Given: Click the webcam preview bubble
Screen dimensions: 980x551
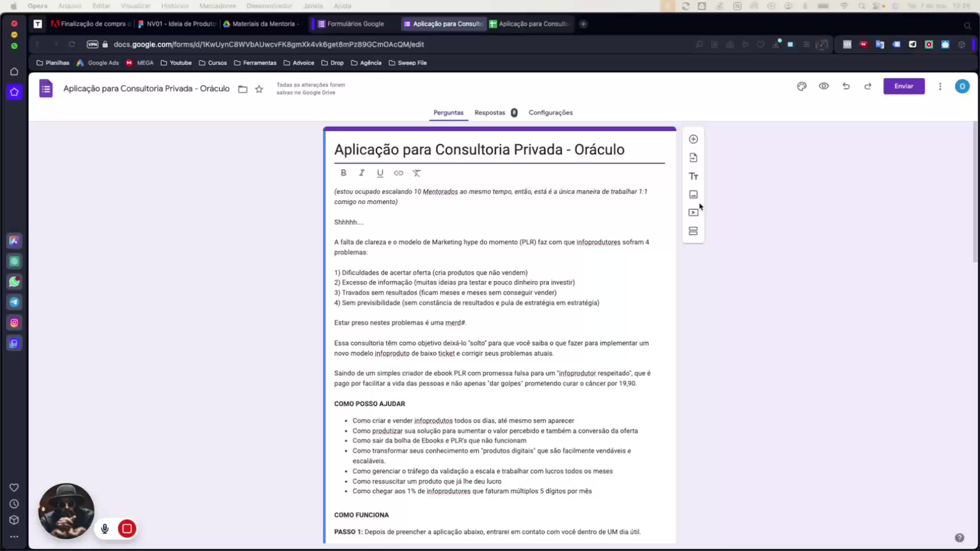Looking at the screenshot, I should [x=66, y=511].
